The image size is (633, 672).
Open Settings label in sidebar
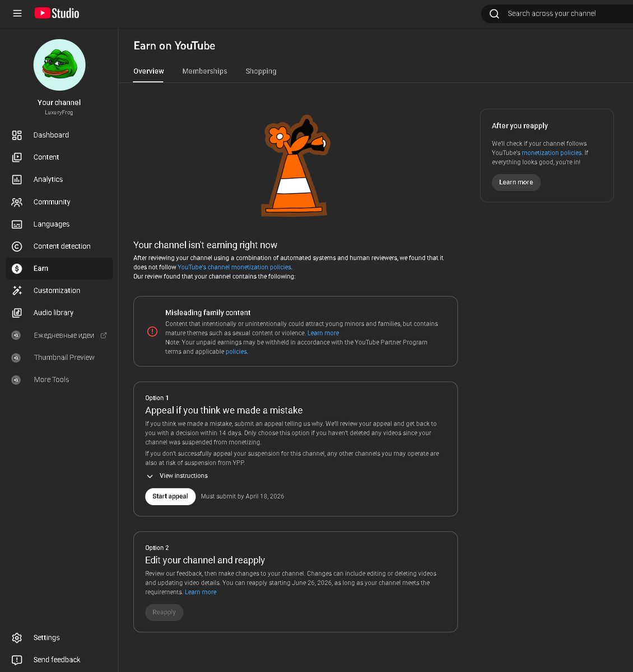coord(46,638)
